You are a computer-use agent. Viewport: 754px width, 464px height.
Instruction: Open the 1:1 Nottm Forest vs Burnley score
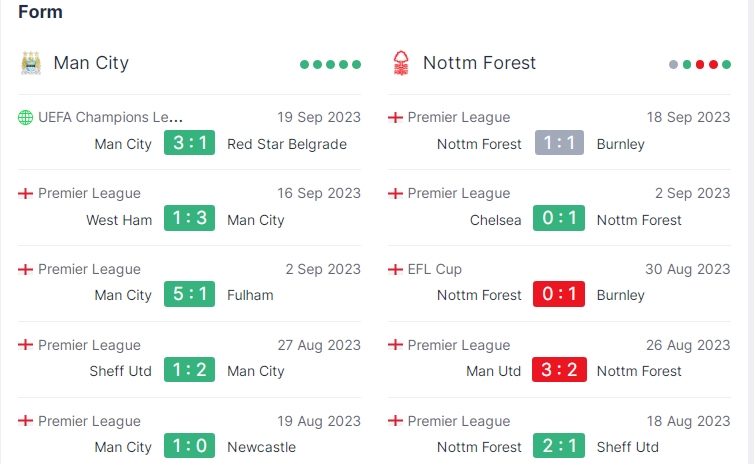559,143
